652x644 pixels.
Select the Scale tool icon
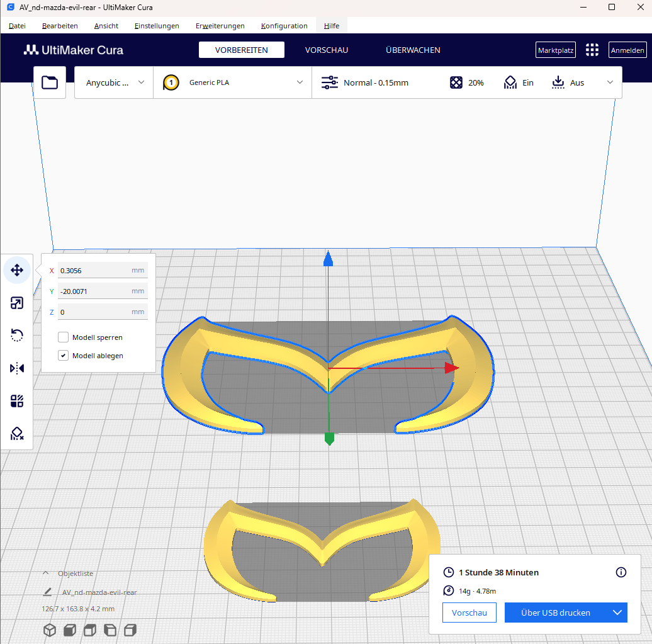point(17,303)
